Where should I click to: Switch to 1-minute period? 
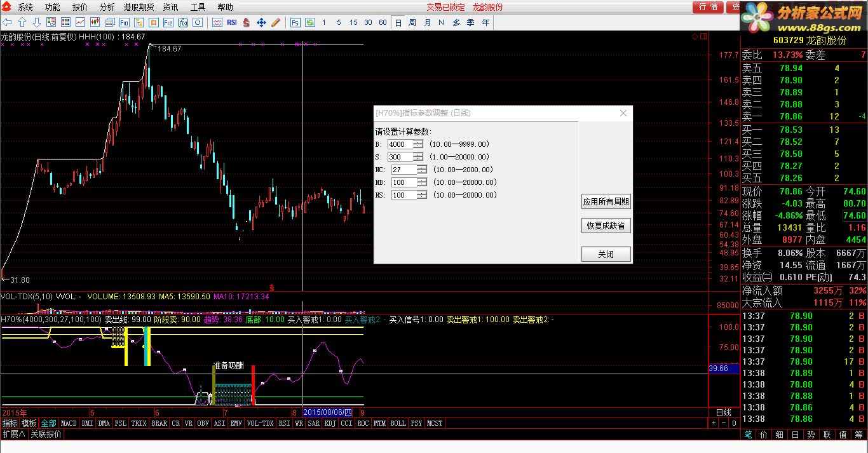324,22
